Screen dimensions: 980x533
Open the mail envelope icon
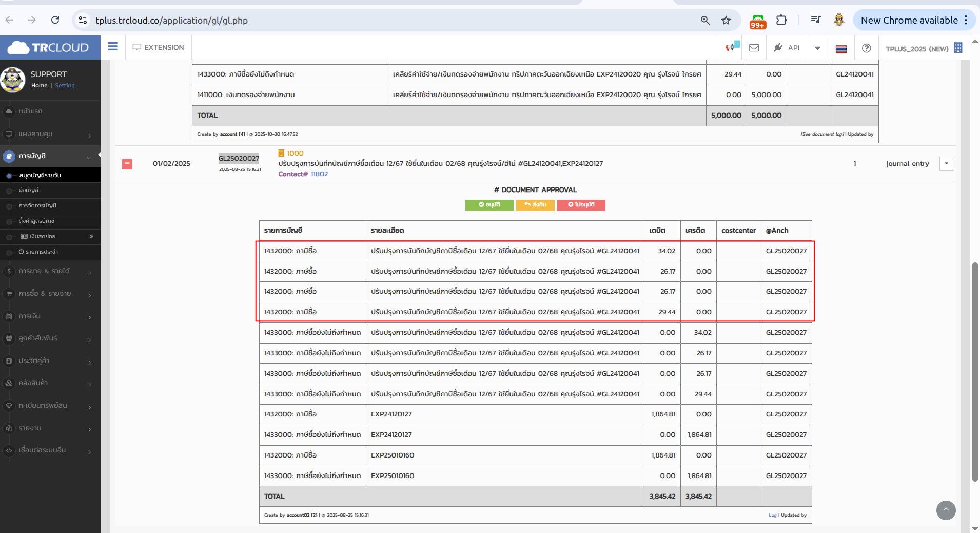click(x=754, y=48)
